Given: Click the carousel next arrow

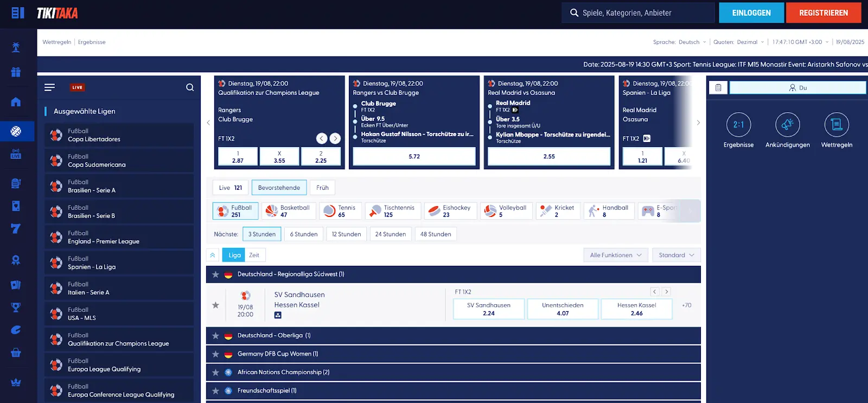Looking at the screenshot, I should [698, 123].
